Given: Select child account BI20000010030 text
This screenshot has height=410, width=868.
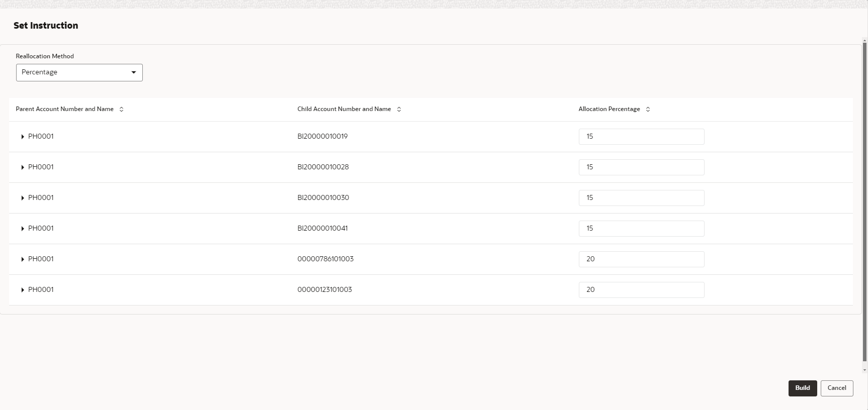Looking at the screenshot, I should pos(323,197).
